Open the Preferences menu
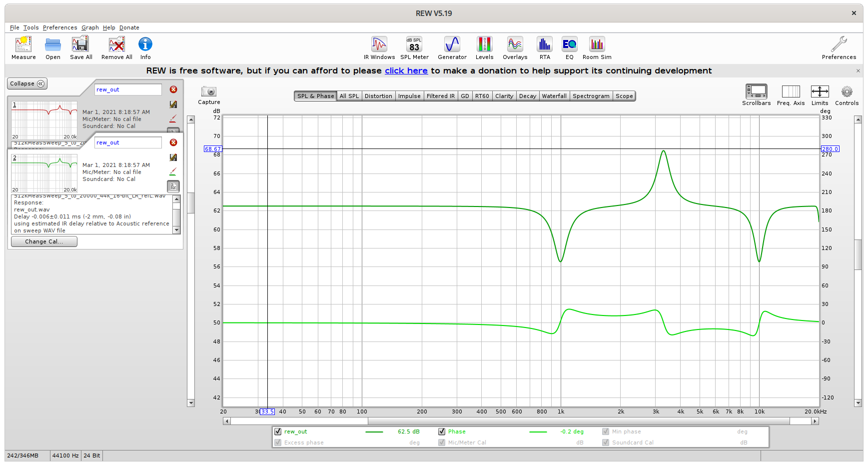Viewport: 868px width, 466px height. coord(60,27)
